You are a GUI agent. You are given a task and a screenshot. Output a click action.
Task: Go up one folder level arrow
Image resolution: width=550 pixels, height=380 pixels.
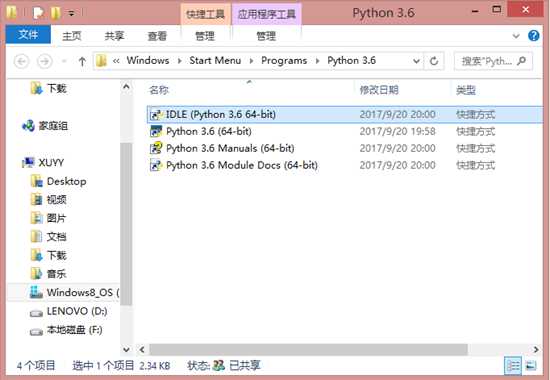82,61
